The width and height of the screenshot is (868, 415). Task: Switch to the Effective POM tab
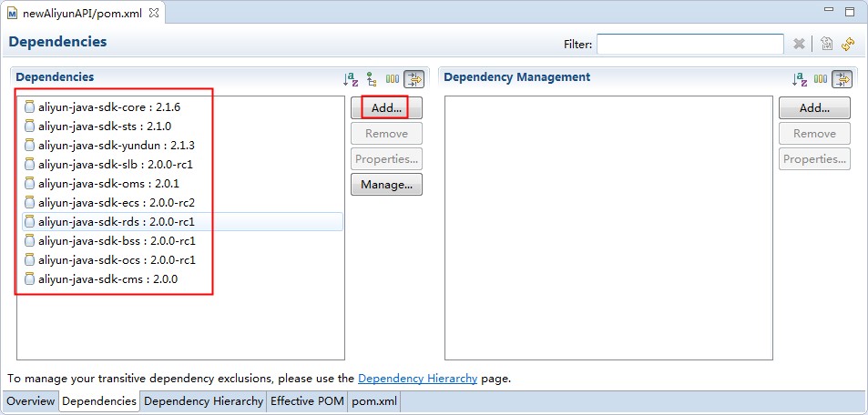coord(308,401)
